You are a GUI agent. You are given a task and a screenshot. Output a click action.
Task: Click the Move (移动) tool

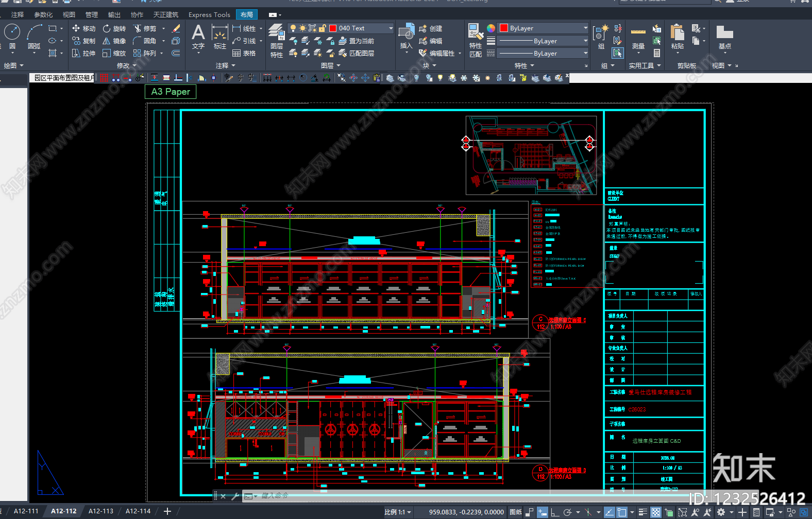pyautogui.click(x=84, y=28)
